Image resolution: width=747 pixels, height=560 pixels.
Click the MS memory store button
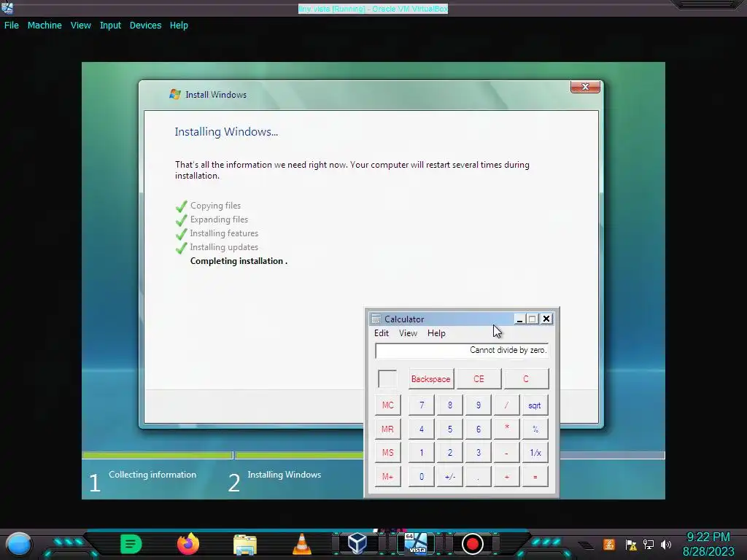[x=388, y=452]
